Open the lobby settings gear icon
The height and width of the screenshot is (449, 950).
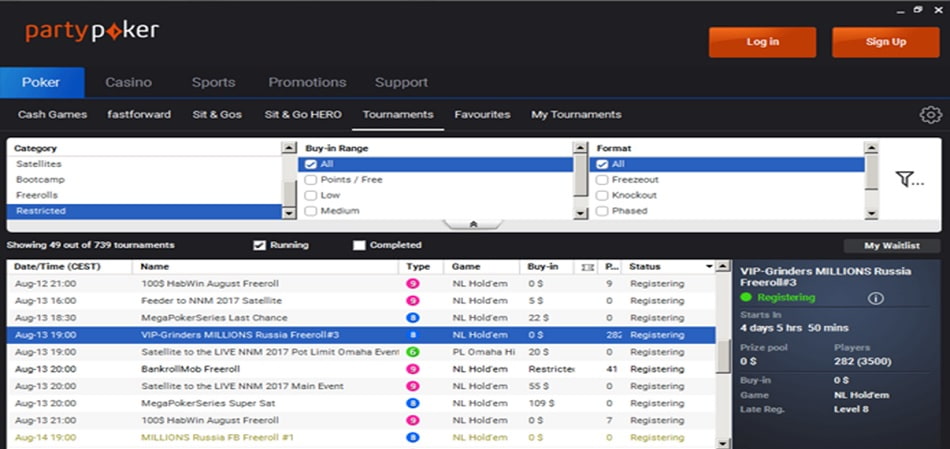(x=931, y=115)
